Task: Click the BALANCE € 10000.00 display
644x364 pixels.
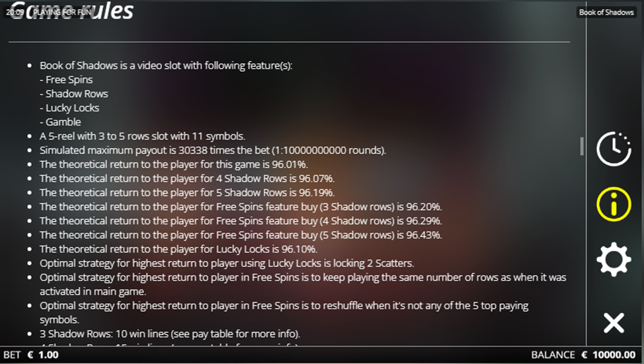Action: [x=583, y=355]
